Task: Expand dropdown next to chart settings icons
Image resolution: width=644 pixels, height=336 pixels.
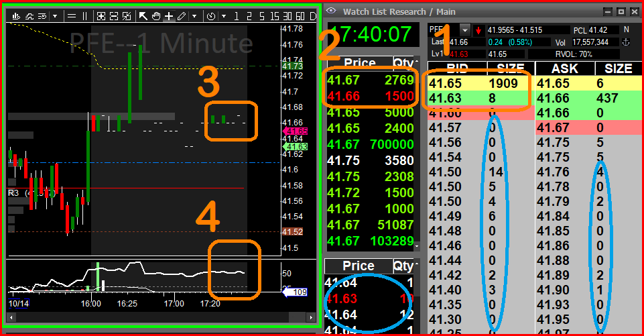Action: [55, 17]
